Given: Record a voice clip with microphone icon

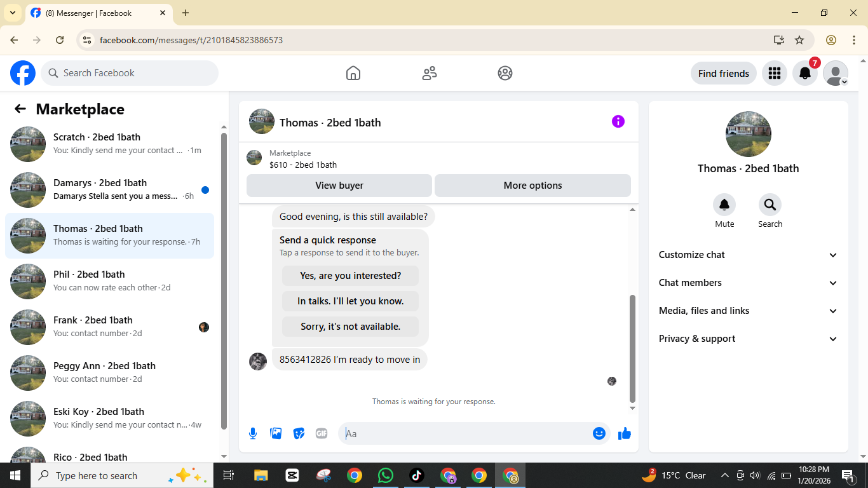Looking at the screenshot, I should 253,433.
